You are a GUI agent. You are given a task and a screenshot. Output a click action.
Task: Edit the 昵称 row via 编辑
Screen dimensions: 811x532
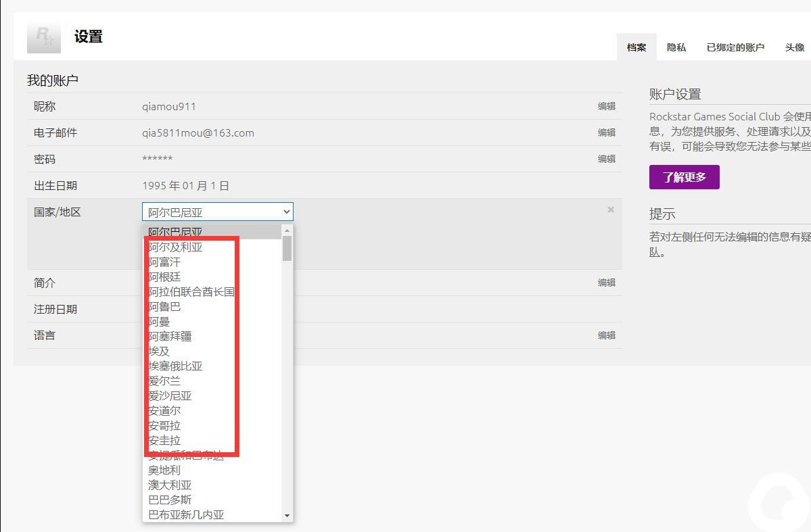607,106
